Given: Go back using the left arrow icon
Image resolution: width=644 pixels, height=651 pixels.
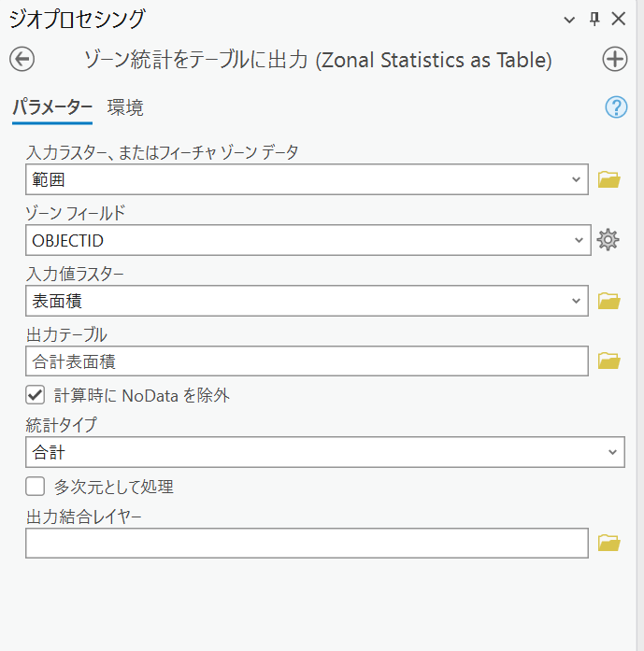Looking at the screenshot, I should click(x=22, y=59).
